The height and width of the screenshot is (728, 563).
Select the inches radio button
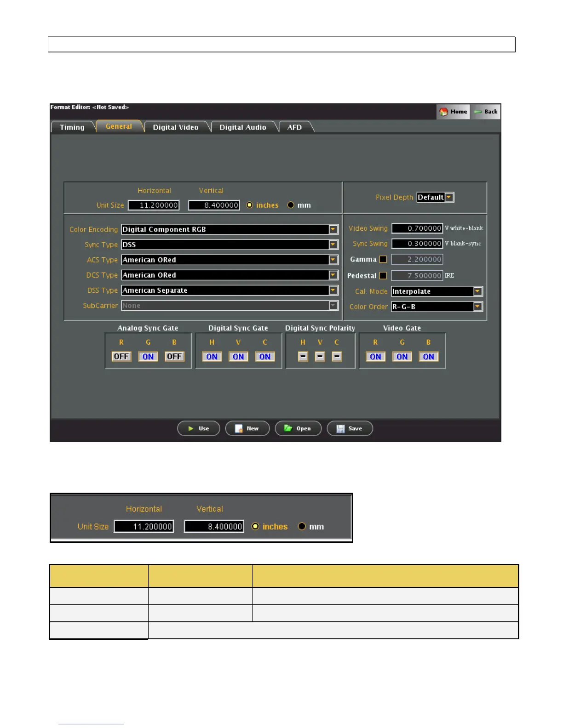click(250, 205)
